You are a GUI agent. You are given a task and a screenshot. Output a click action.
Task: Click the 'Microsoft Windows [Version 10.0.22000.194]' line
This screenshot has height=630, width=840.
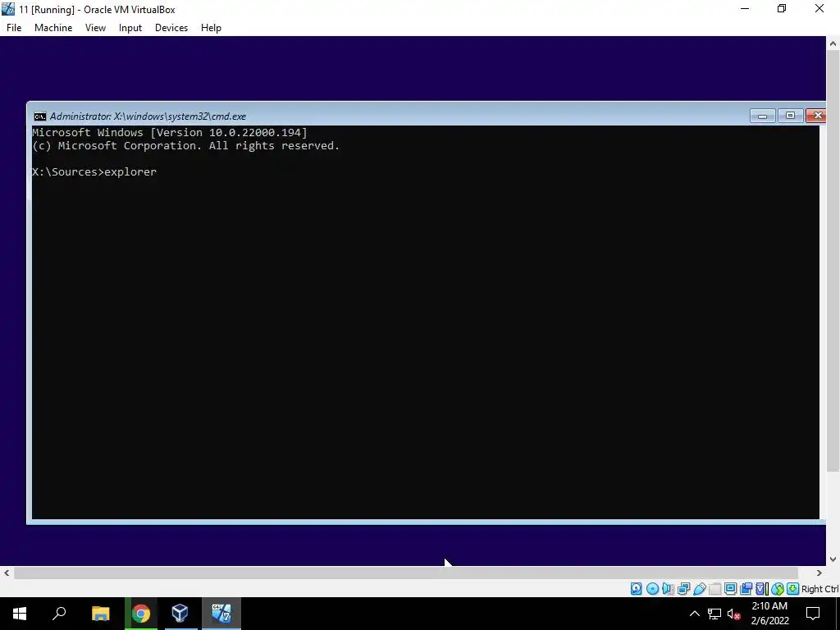(169, 132)
